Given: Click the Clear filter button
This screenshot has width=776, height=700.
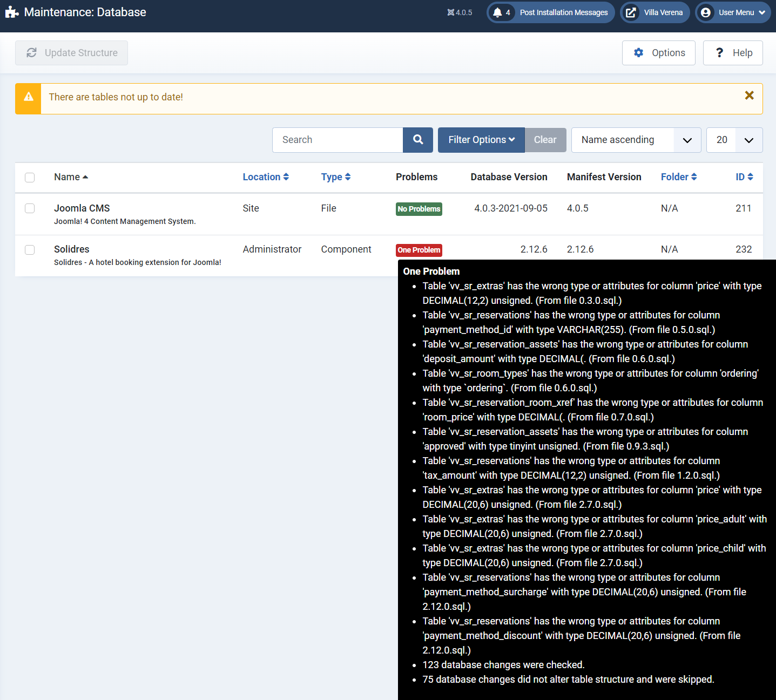Looking at the screenshot, I should point(545,140).
